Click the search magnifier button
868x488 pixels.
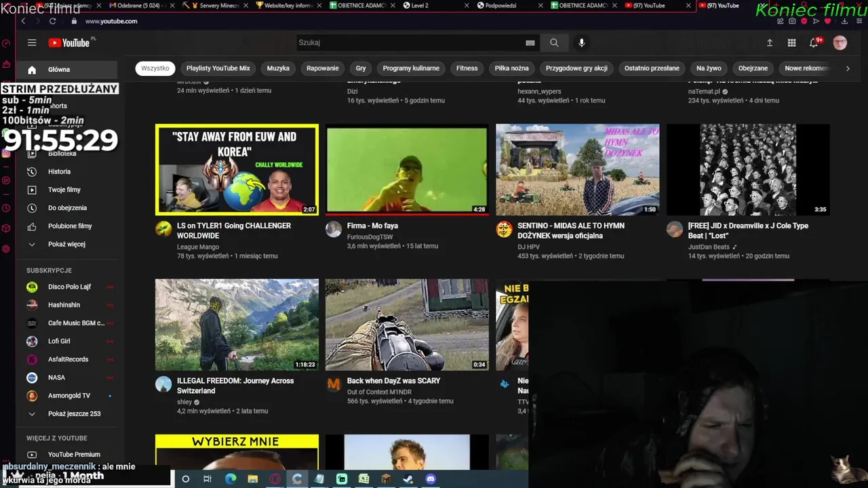[x=554, y=43]
